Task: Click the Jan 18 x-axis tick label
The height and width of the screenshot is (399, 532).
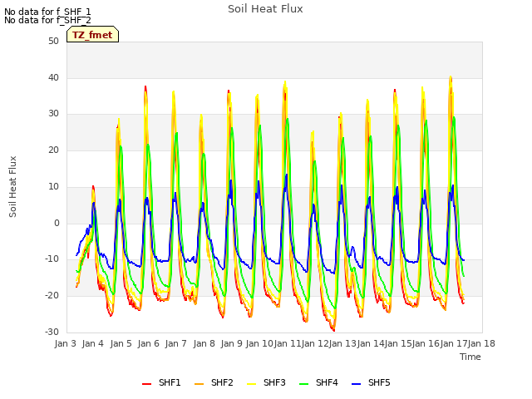Action: pos(481,343)
